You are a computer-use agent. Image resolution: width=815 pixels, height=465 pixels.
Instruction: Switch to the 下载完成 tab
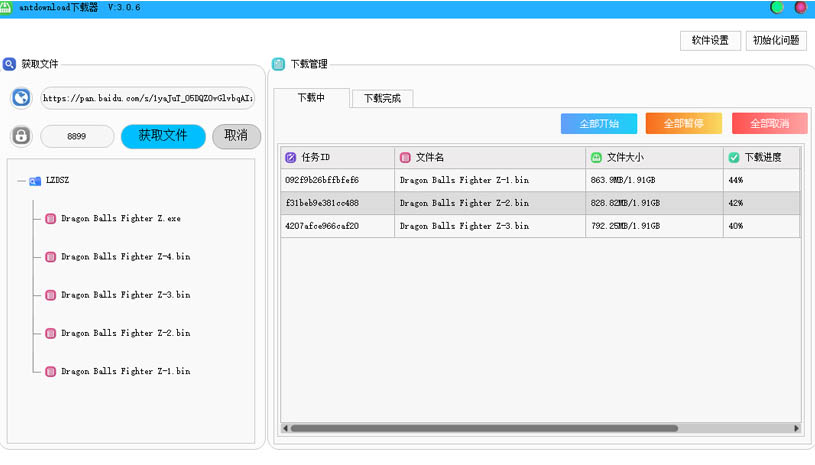point(382,99)
